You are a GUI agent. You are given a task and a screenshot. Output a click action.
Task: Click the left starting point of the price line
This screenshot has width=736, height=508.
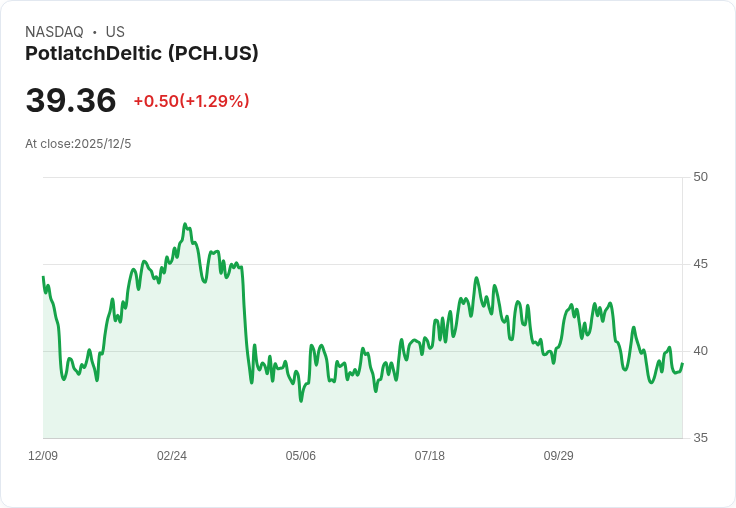point(43,277)
